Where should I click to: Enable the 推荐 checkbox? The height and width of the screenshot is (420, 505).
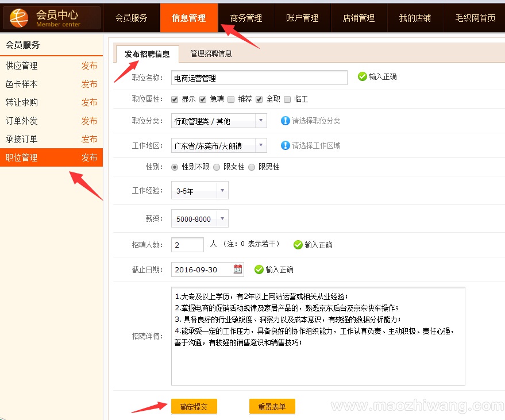coord(231,99)
